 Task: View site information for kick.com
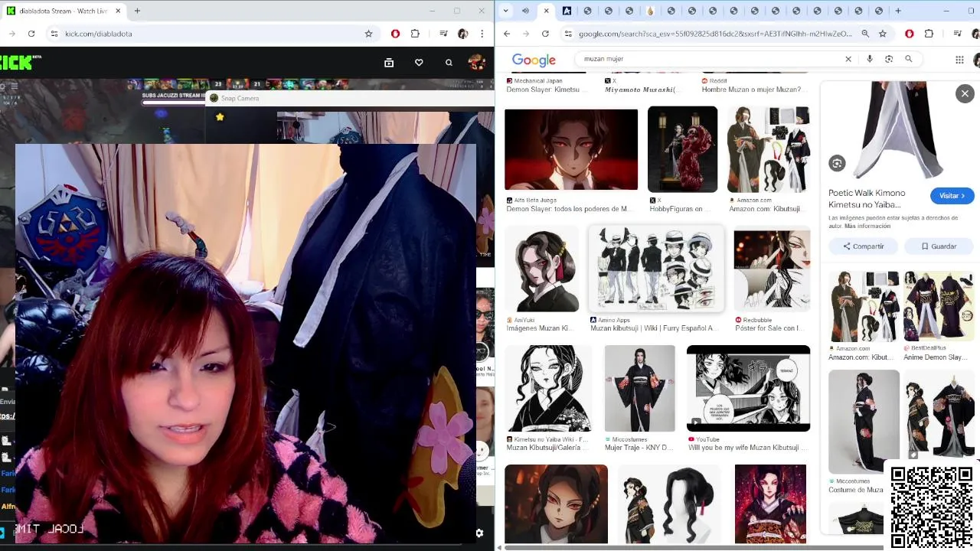click(54, 34)
